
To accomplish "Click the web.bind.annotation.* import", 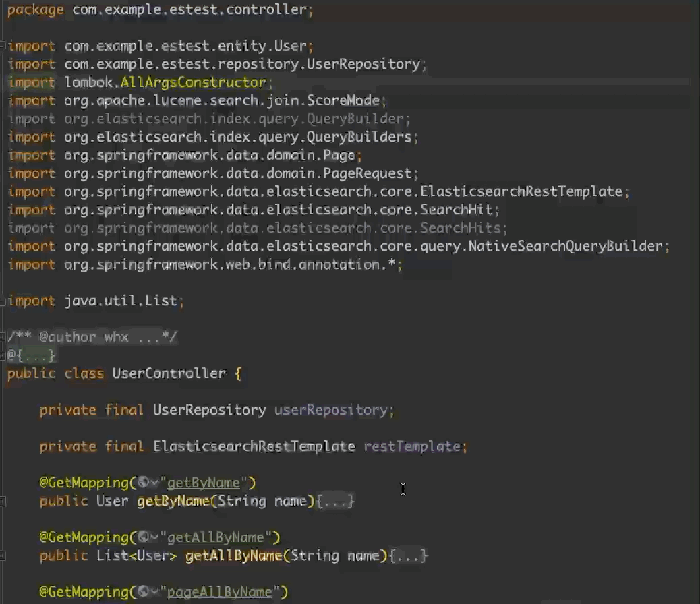I will pos(206,264).
